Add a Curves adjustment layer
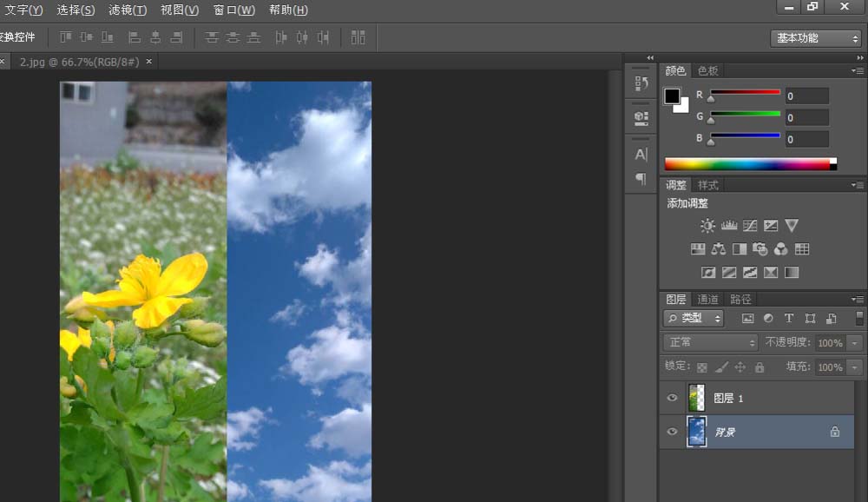The width and height of the screenshot is (868, 502). point(750,225)
